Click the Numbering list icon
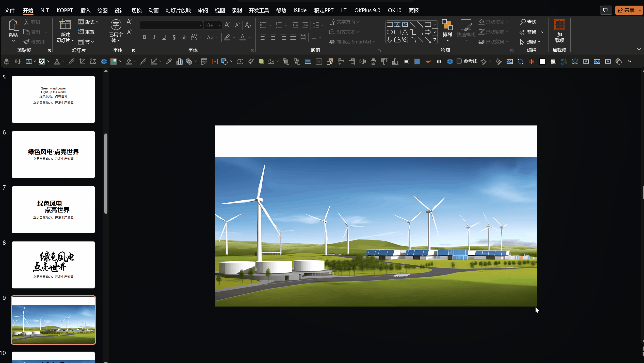This screenshot has height=363, width=644. pyautogui.click(x=279, y=25)
